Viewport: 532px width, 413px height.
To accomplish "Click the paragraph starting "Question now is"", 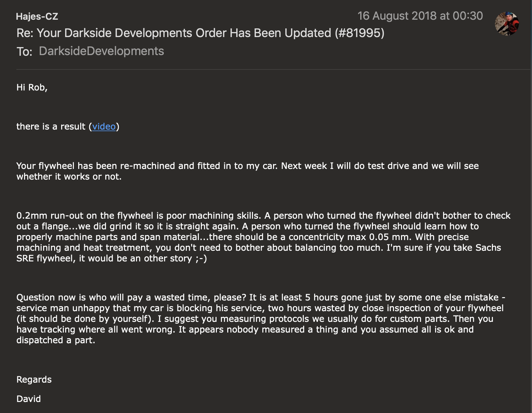I will (x=261, y=319).
